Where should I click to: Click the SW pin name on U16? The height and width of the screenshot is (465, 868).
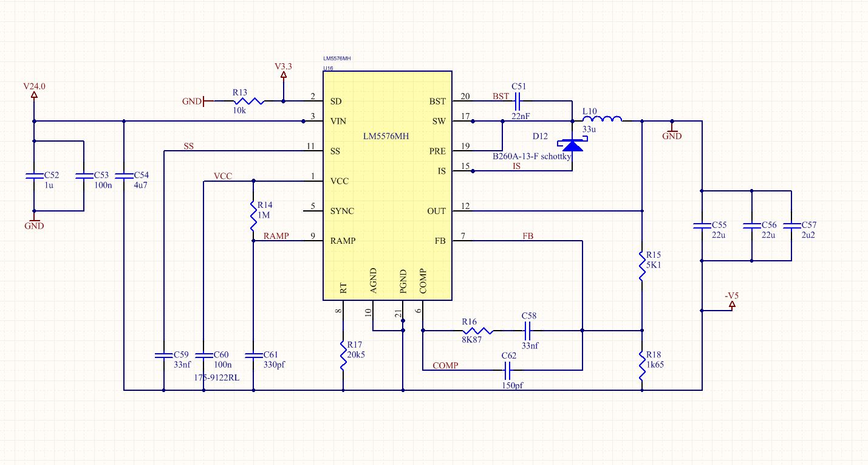point(439,121)
